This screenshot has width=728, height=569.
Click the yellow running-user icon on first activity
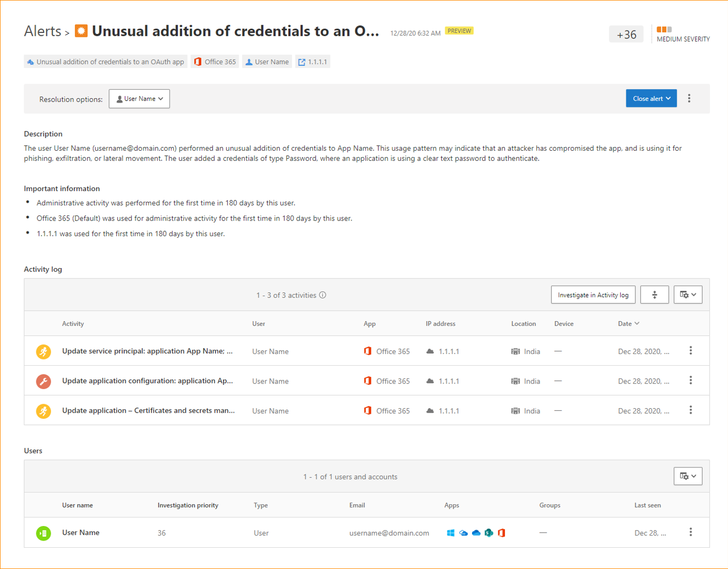pyautogui.click(x=44, y=351)
